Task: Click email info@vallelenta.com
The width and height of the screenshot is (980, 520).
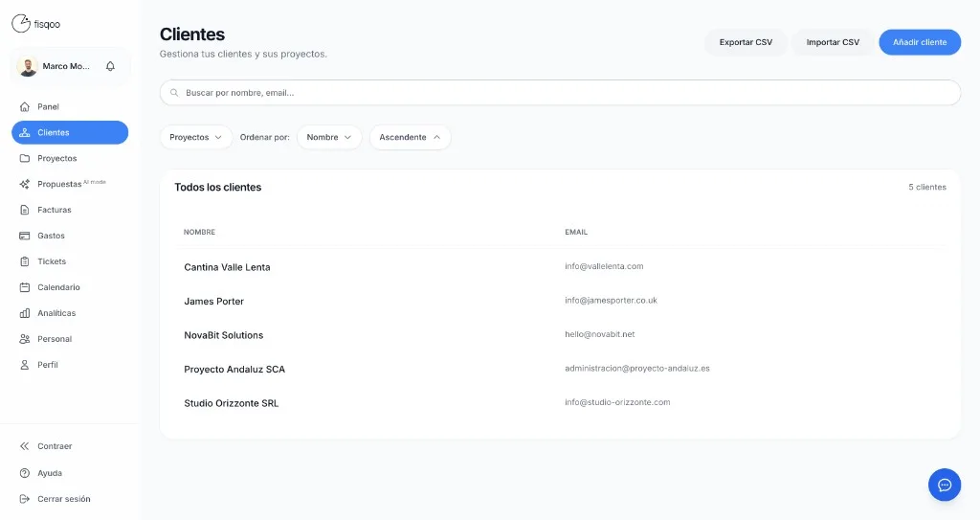Action: (604, 266)
